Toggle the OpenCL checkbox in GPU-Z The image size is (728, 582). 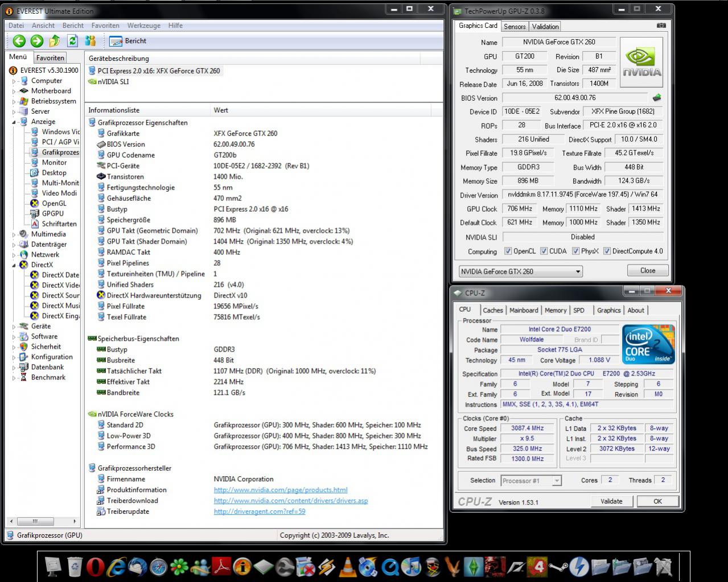(x=508, y=251)
